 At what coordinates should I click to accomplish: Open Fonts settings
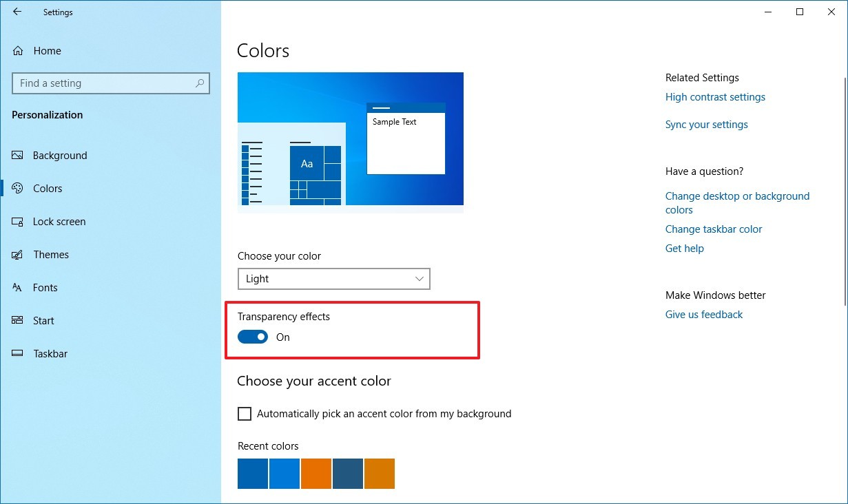(45, 287)
